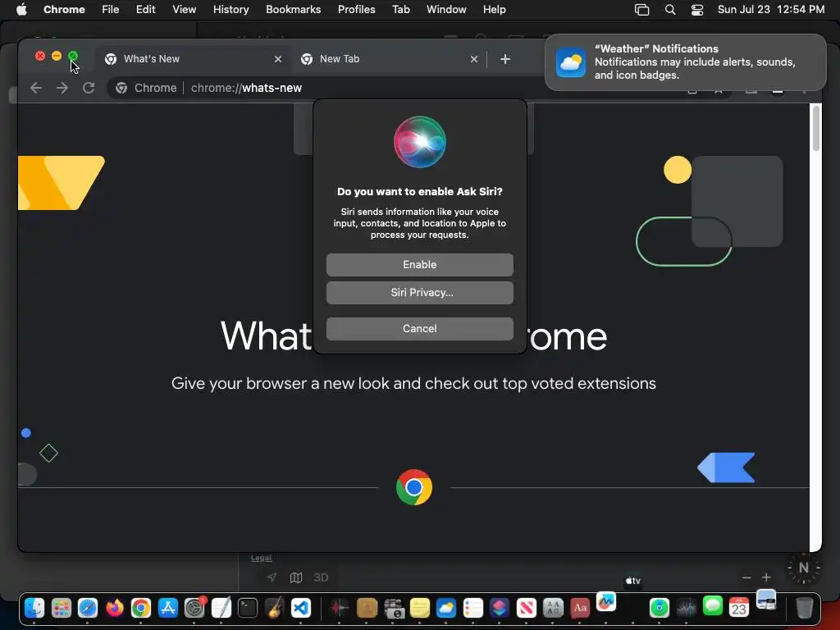This screenshot has width=840, height=630.
Task: Open Launchpad from the Dock
Action: click(x=61, y=608)
